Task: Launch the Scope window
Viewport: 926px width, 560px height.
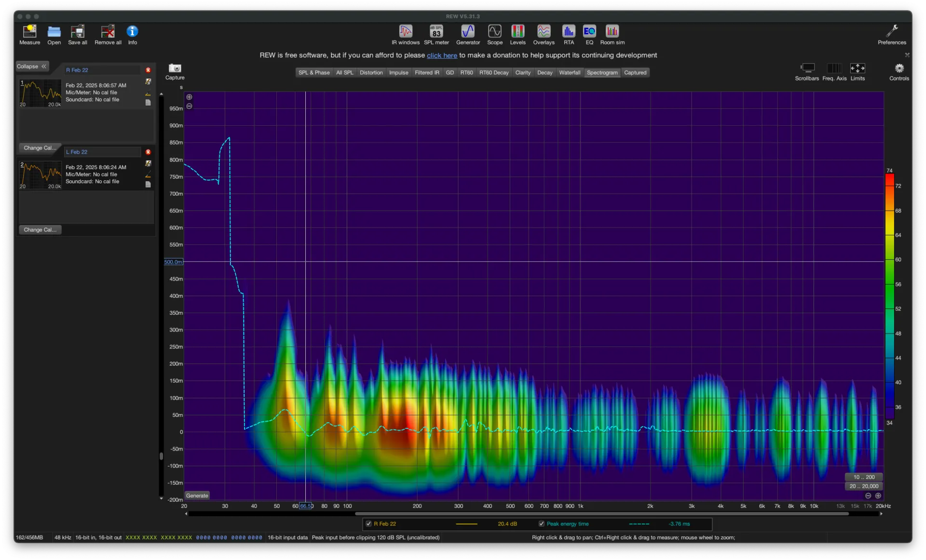Action: click(x=494, y=32)
